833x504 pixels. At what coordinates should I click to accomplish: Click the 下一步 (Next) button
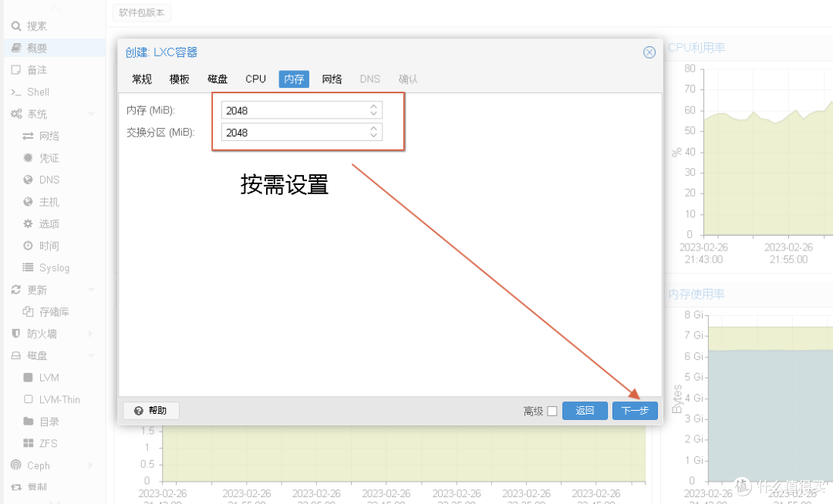634,411
